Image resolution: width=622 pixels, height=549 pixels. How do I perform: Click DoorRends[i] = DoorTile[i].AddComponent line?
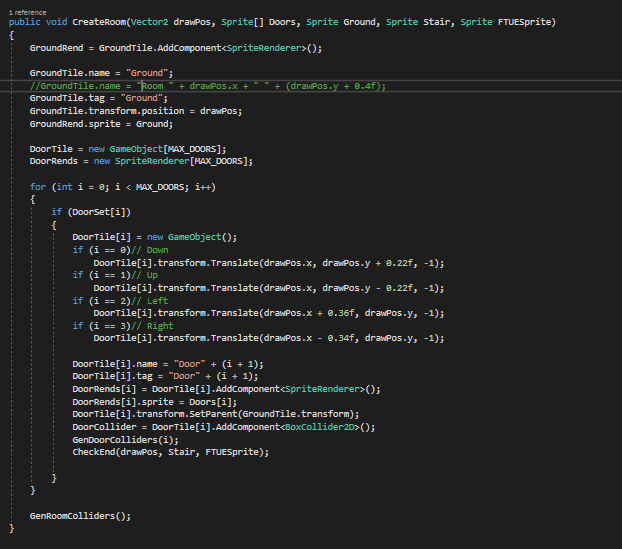click(226, 389)
